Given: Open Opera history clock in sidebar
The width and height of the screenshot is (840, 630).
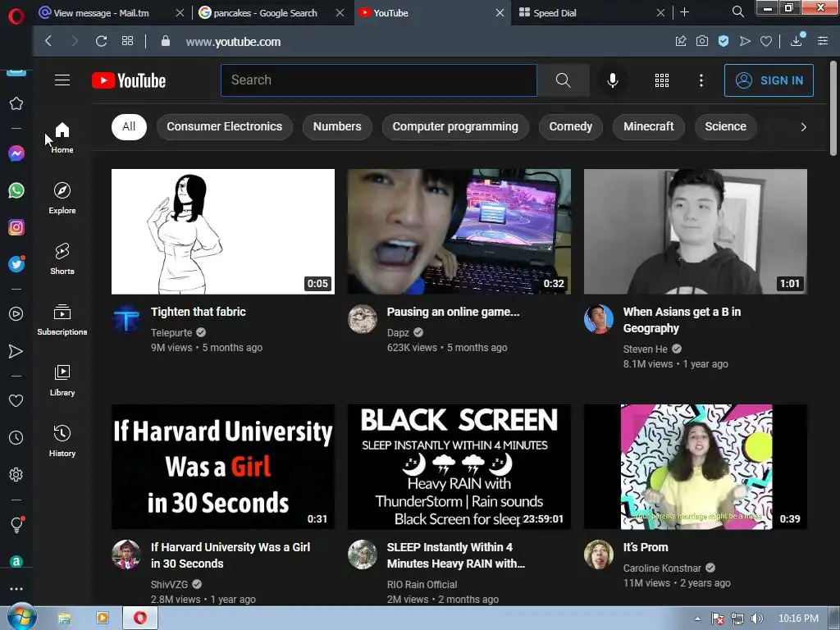Looking at the screenshot, I should pos(16,438).
